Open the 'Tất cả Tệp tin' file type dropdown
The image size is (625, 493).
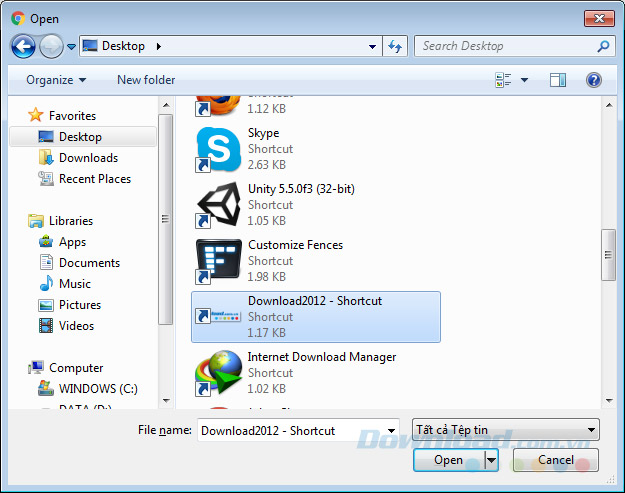tap(505, 431)
